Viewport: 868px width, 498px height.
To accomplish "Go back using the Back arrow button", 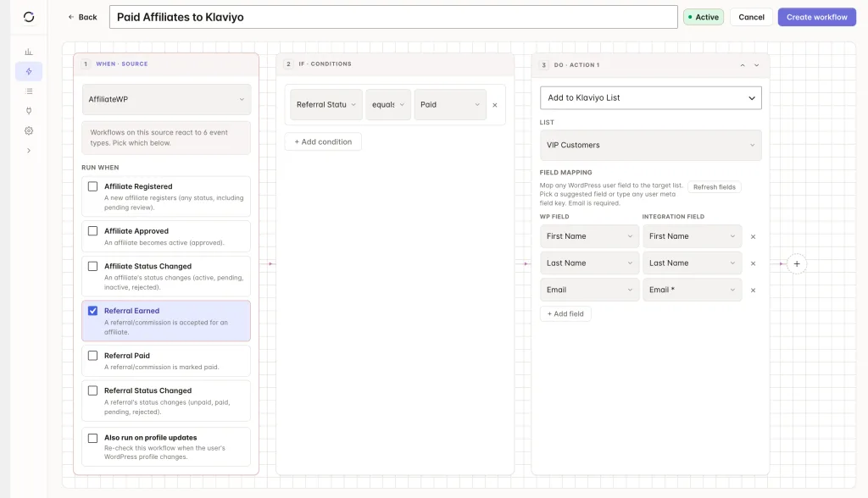I will (x=82, y=17).
